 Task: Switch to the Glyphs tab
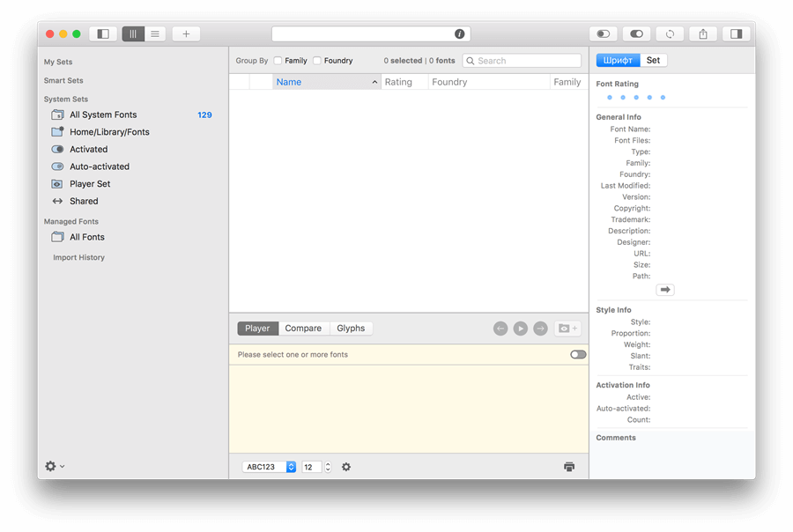tap(351, 329)
